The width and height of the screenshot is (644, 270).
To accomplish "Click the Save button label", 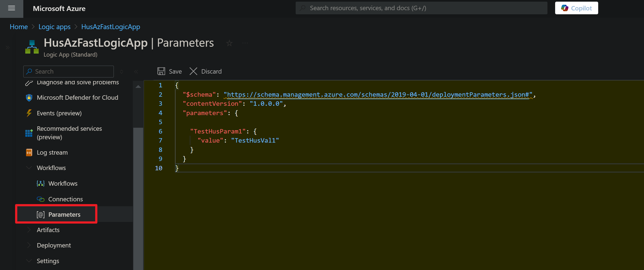I will pyautogui.click(x=175, y=71).
